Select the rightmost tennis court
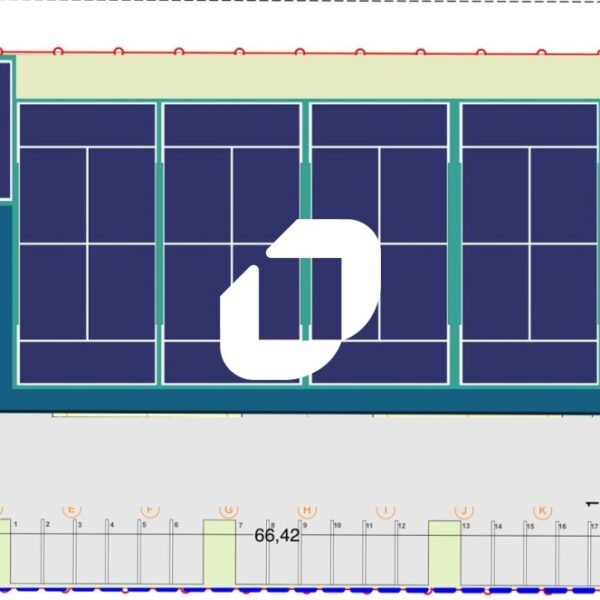Screen dimensions: 600x600 tap(530, 243)
